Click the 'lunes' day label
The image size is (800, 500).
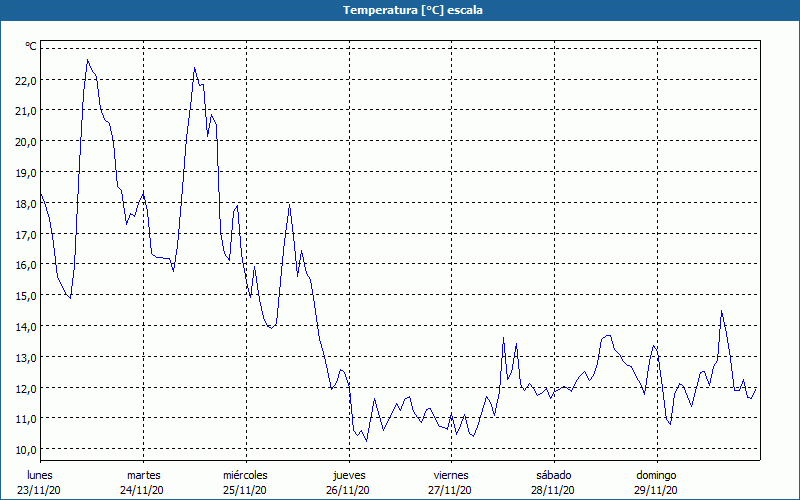click(40, 475)
